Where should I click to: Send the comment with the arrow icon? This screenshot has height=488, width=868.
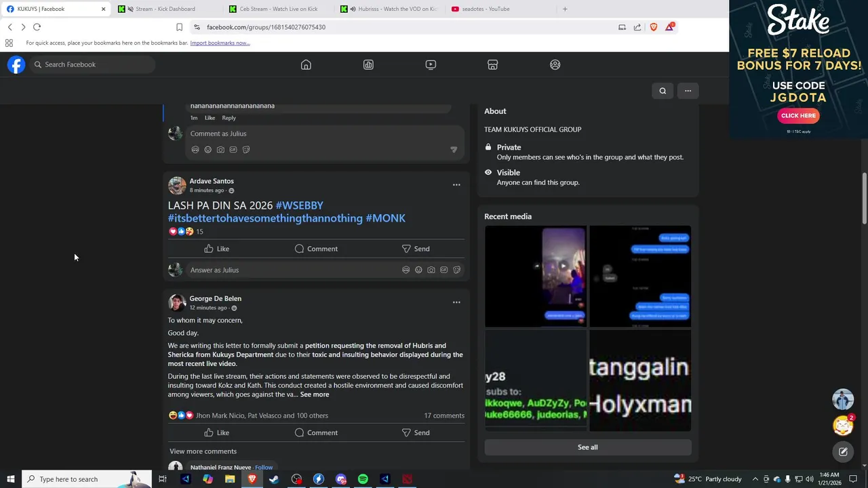(454, 150)
